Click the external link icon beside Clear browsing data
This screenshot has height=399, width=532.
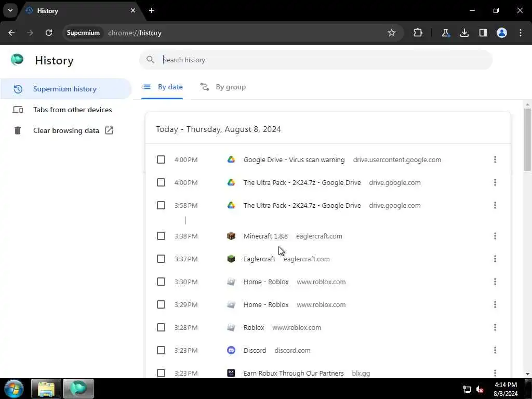point(109,130)
